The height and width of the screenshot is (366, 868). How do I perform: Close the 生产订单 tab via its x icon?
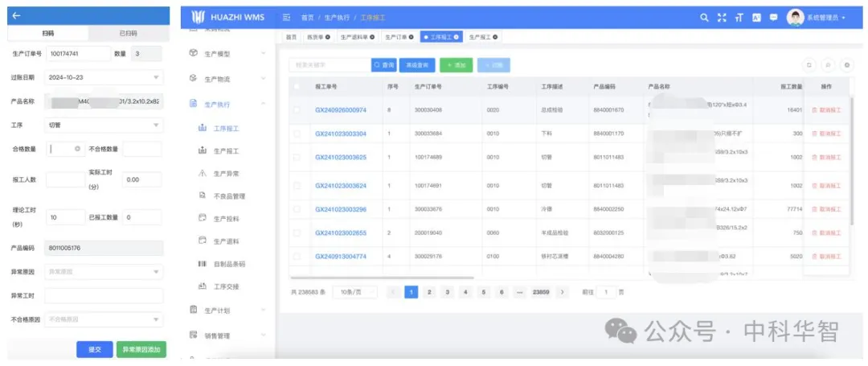pos(411,37)
